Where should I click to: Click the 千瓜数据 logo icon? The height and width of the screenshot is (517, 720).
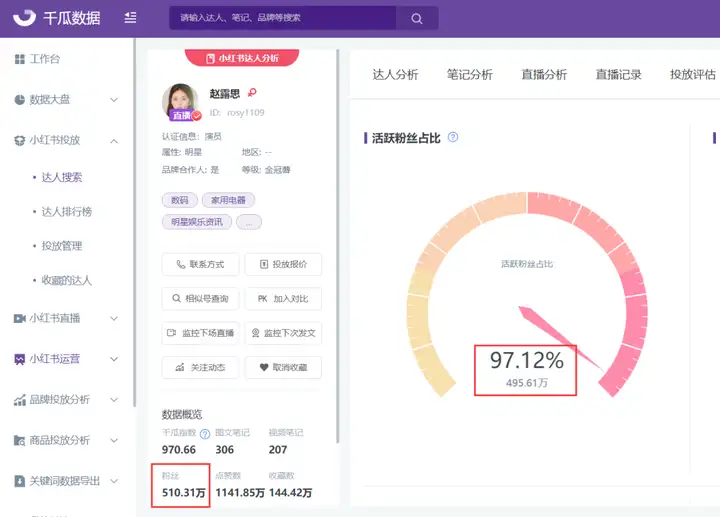(24, 17)
